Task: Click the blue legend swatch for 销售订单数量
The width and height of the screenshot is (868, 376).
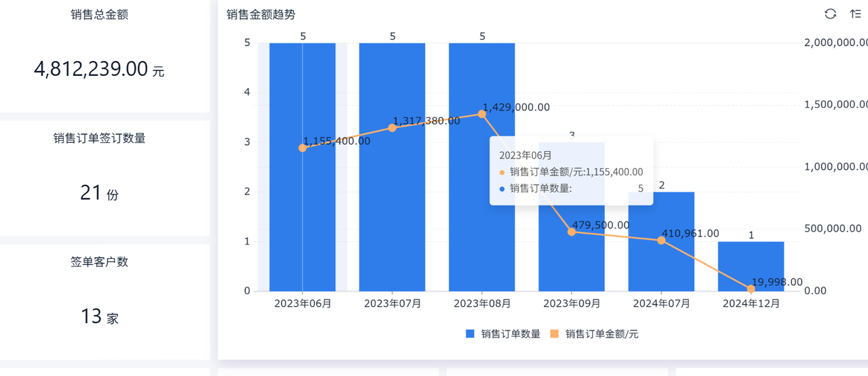Action: 471,333
